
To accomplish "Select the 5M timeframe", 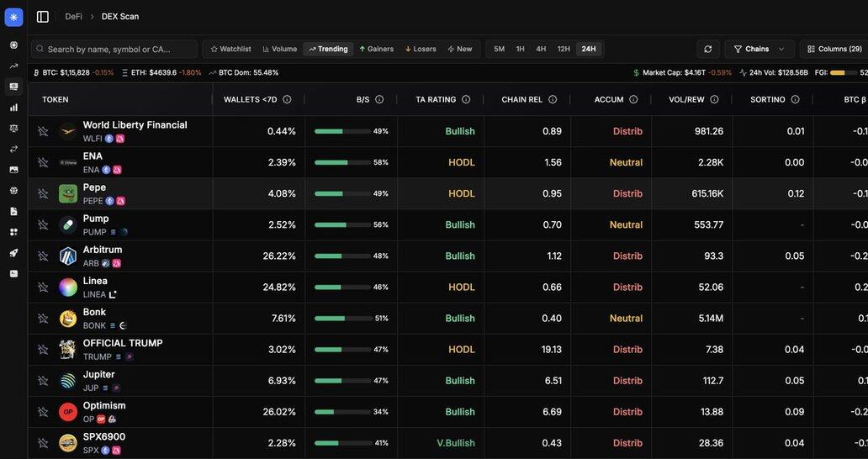I will pos(500,50).
